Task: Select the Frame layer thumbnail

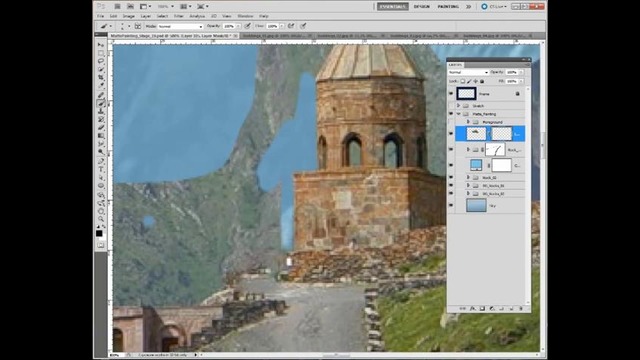Action: click(466, 94)
